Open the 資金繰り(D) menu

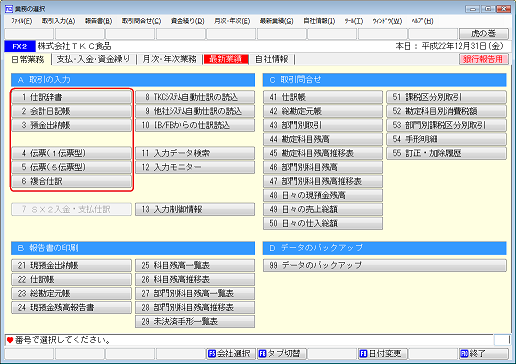click(x=187, y=21)
